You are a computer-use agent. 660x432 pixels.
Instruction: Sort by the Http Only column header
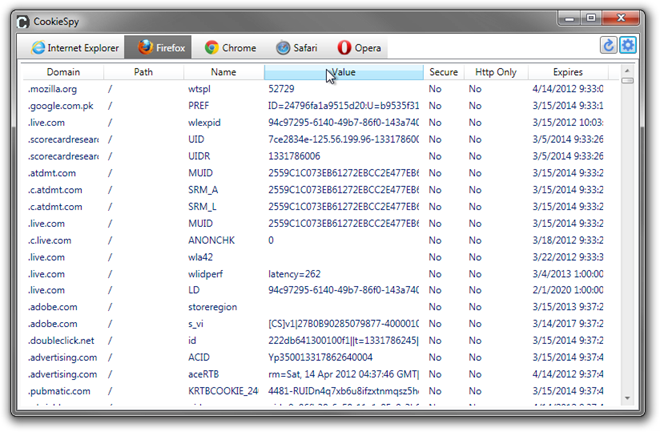[x=495, y=72]
